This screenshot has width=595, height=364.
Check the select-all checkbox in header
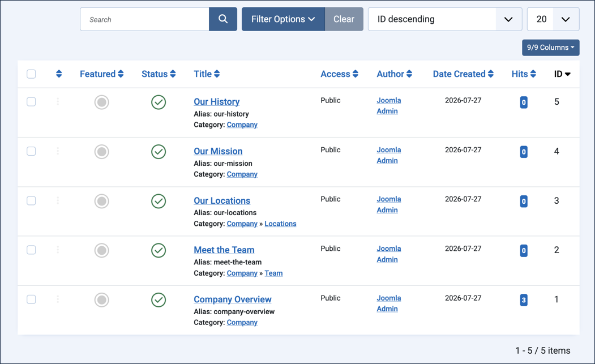pos(31,74)
